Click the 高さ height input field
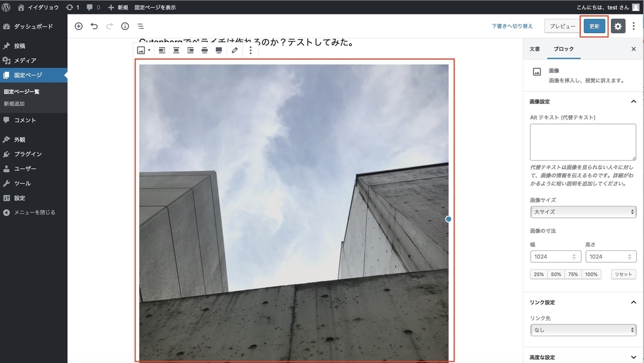This screenshot has width=644, height=363. (611, 256)
